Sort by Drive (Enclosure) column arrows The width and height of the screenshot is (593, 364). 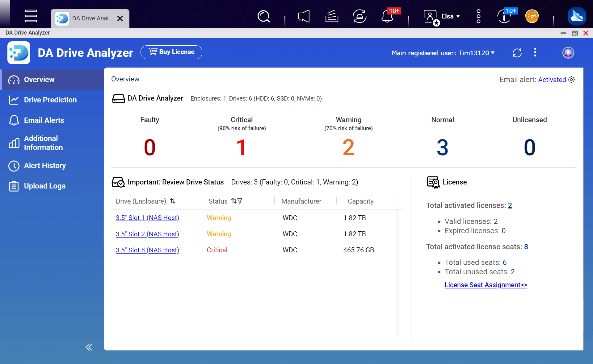[173, 201]
